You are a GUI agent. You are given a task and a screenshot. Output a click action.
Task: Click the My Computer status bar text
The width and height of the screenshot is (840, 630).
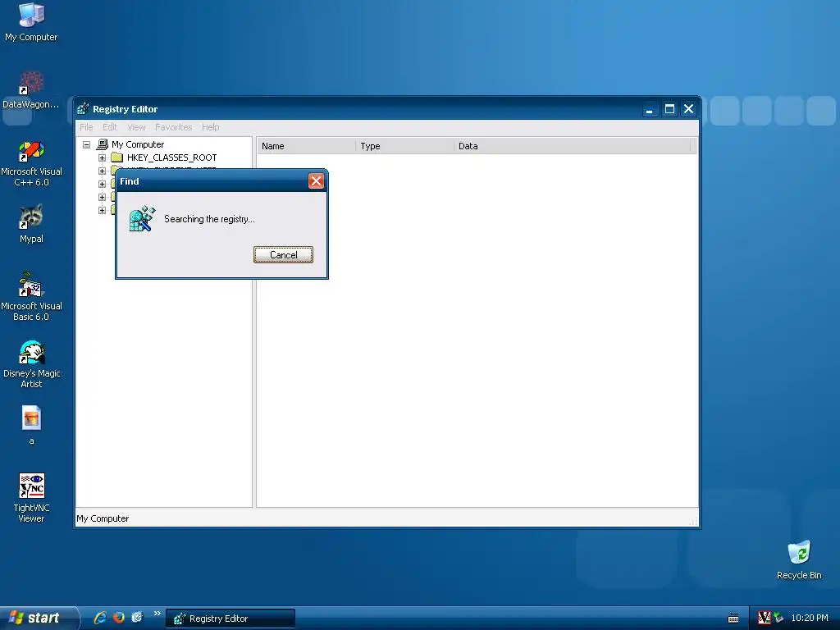coord(103,518)
